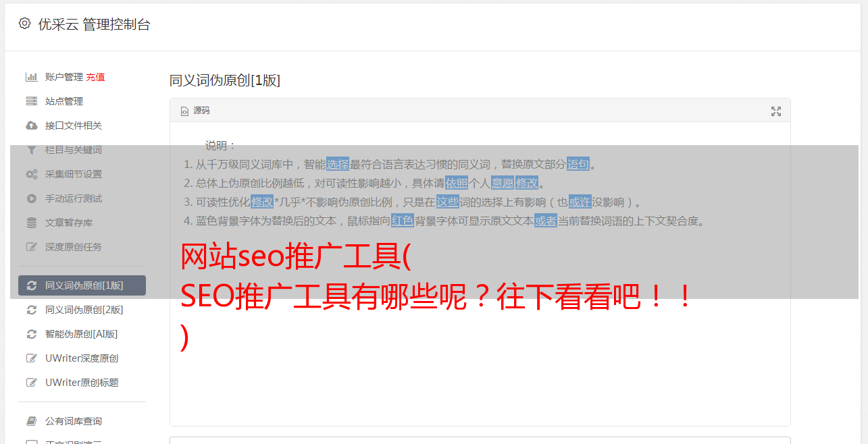Click the play icon for 手动运行测试
The height and width of the screenshot is (444, 868).
[x=31, y=198]
